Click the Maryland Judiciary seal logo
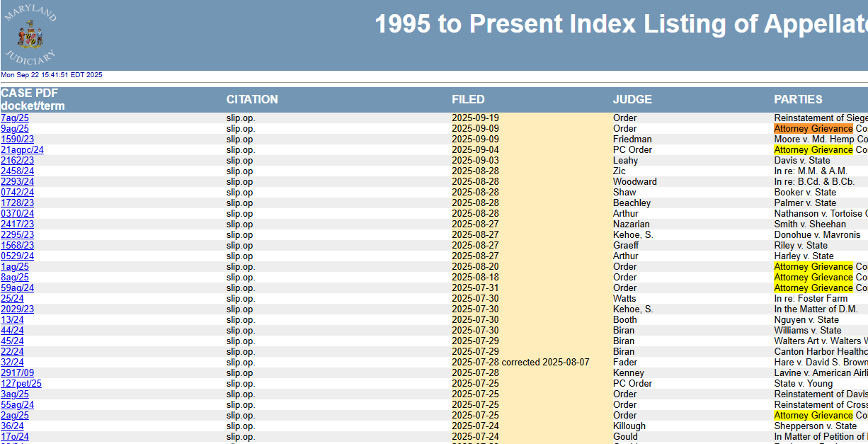 click(x=30, y=34)
